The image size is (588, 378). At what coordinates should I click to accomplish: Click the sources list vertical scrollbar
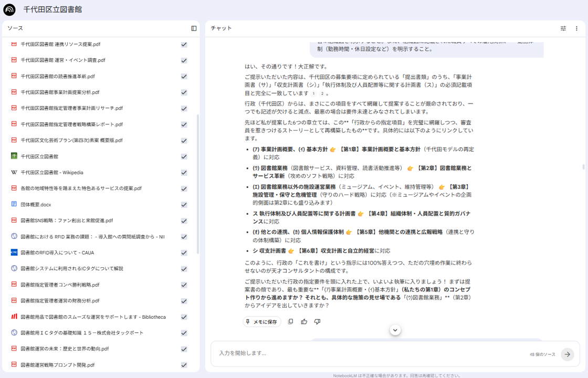(x=198, y=184)
